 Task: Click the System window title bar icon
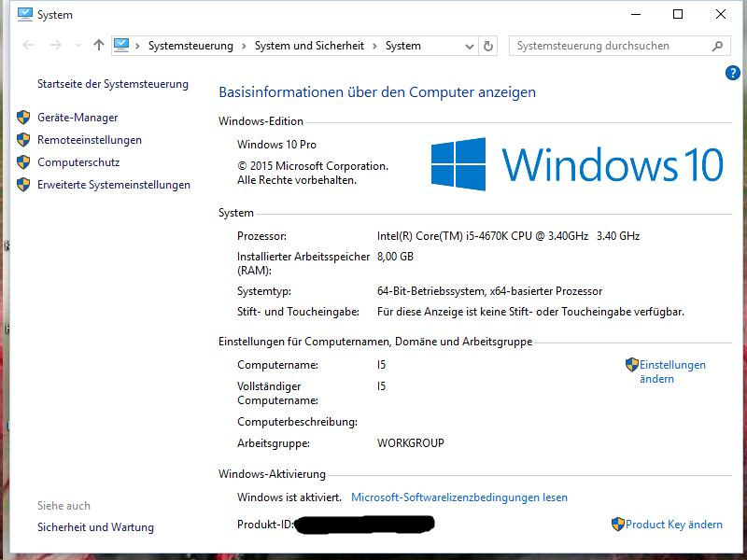point(25,14)
